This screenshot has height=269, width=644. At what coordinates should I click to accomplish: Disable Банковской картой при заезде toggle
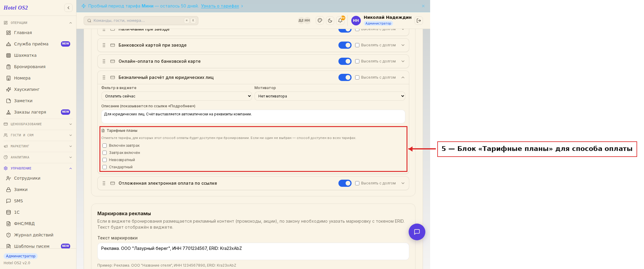345,45
